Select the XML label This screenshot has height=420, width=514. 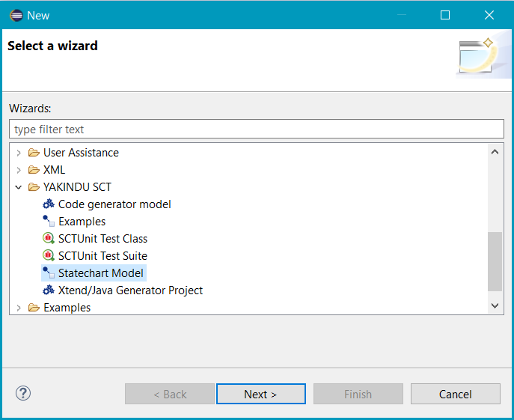click(x=54, y=170)
